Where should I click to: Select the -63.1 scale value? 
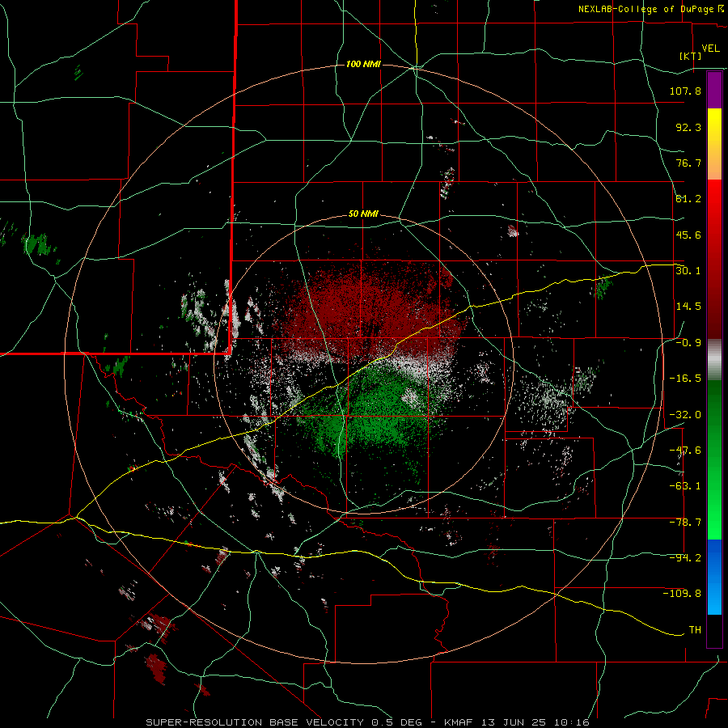tap(685, 486)
